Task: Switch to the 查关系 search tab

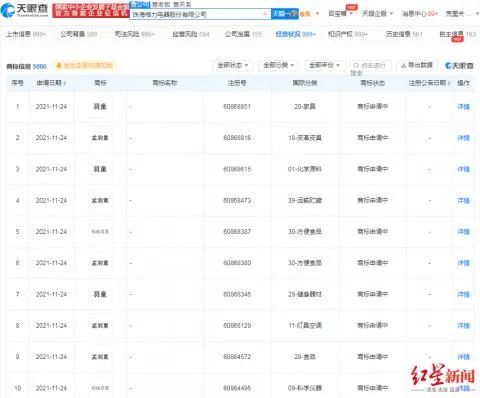Action: pyautogui.click(x=182, y=4)
